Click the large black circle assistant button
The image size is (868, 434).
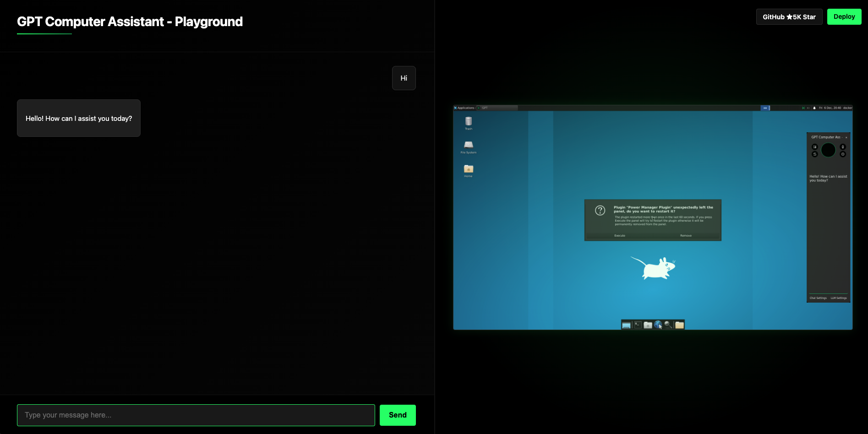click(828, 150)
